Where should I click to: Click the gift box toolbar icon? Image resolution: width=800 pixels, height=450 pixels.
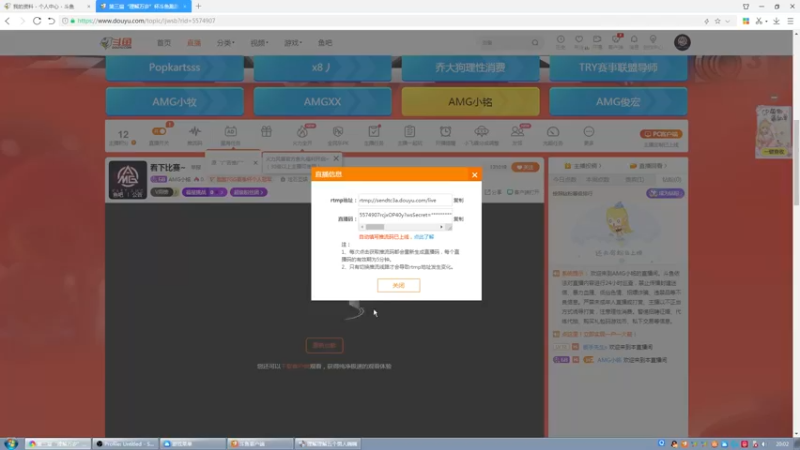(266, 132)
